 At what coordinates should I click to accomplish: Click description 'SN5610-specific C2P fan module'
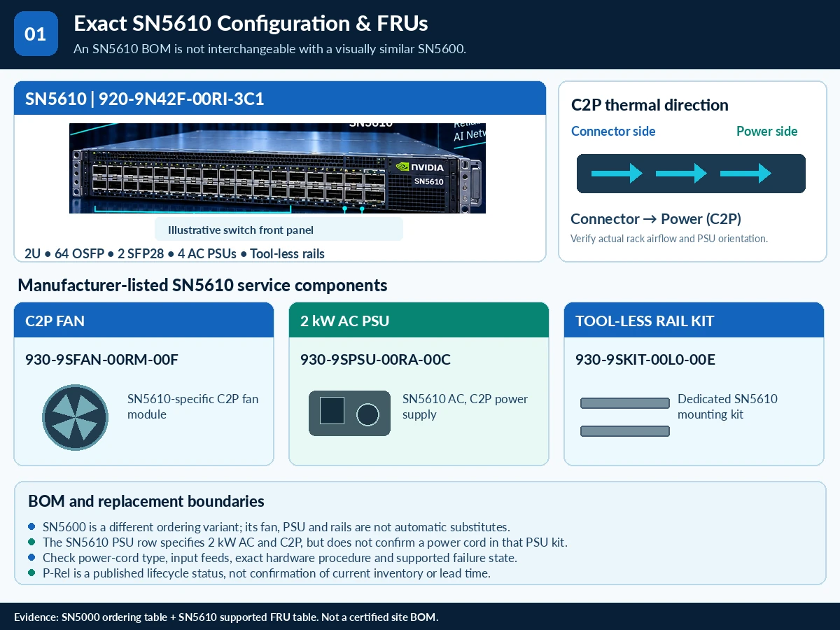pos(192,407)
